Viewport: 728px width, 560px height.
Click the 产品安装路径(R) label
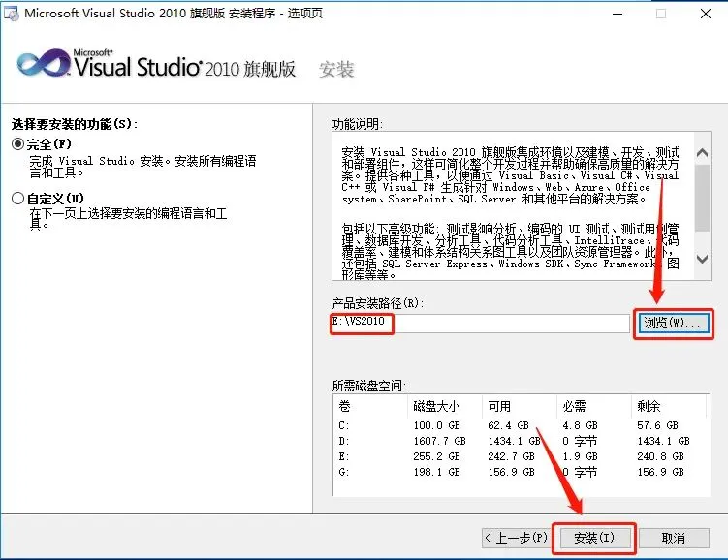378,303
